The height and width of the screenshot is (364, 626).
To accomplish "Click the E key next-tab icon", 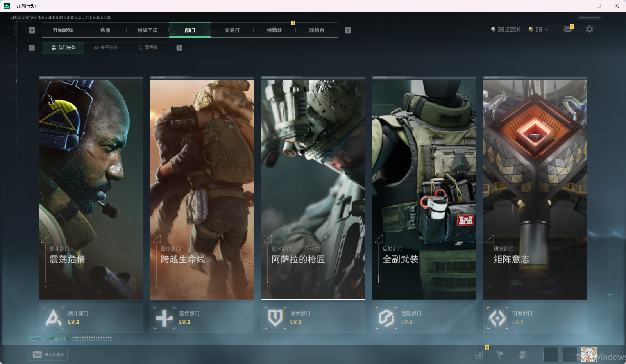I will tap(348, 30).
